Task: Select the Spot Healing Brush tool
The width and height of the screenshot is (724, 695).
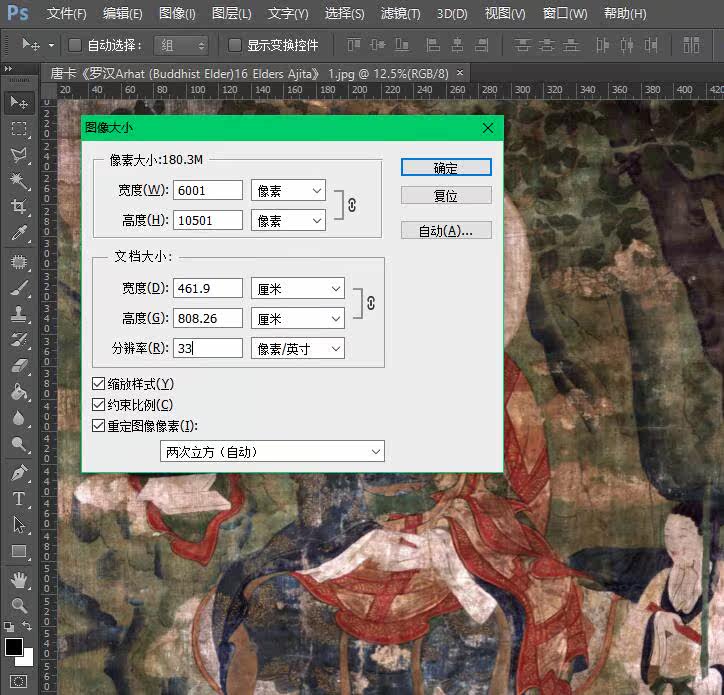Action: [18, 262]
